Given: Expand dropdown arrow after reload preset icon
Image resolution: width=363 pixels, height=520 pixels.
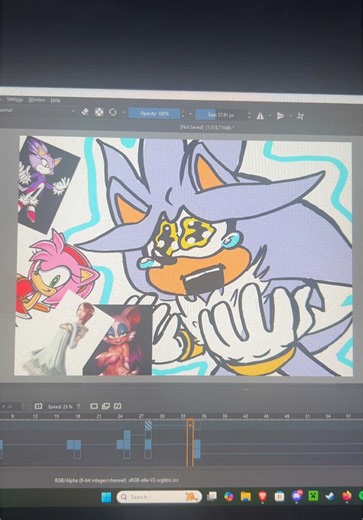Looking at the screenshot, I should (123, 113).
